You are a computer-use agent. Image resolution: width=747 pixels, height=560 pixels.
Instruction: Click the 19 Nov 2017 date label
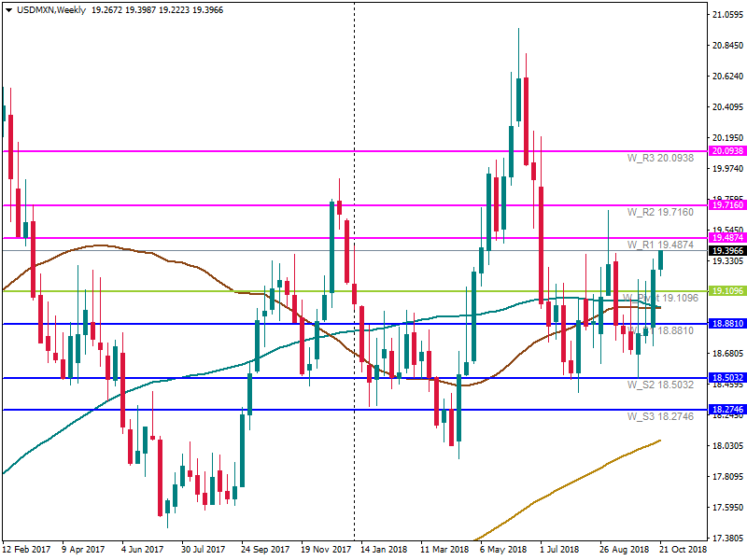(x=325, y=551)
